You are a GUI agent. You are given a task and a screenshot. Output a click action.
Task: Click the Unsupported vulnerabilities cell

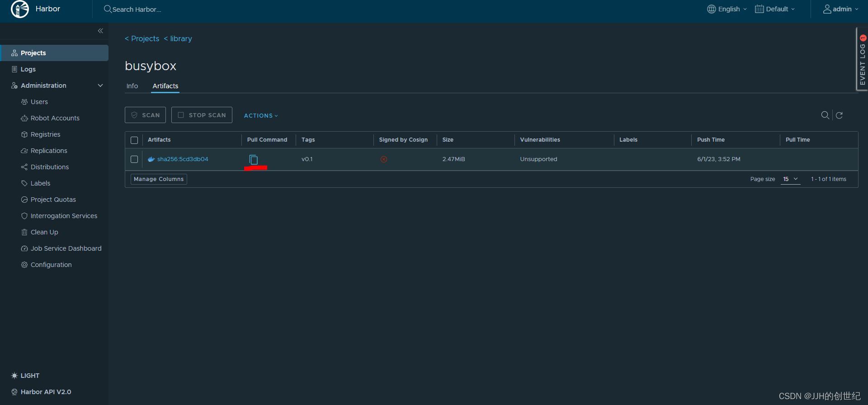coord(538,159)
